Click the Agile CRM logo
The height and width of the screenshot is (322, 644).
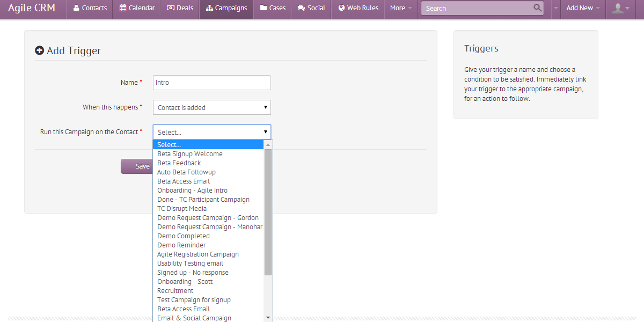32,8
